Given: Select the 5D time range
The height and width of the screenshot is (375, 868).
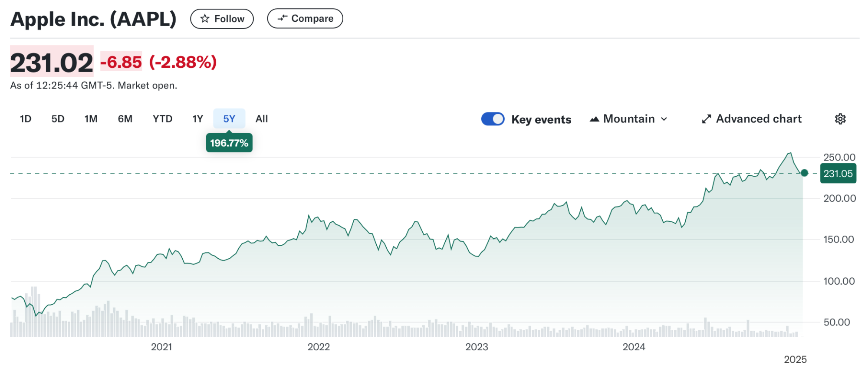Looking at the screenshot, I should (58, 119).
